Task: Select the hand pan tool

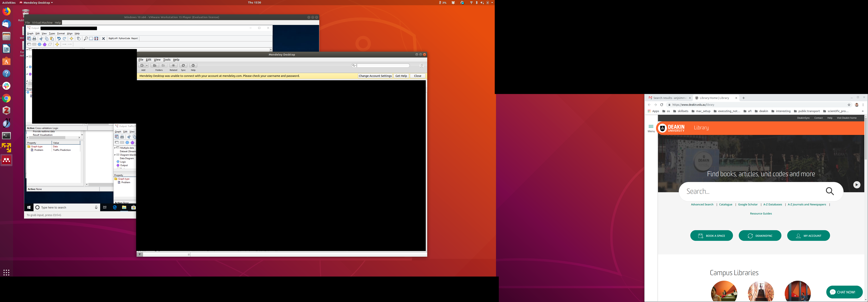Action: tap(78, 39)
